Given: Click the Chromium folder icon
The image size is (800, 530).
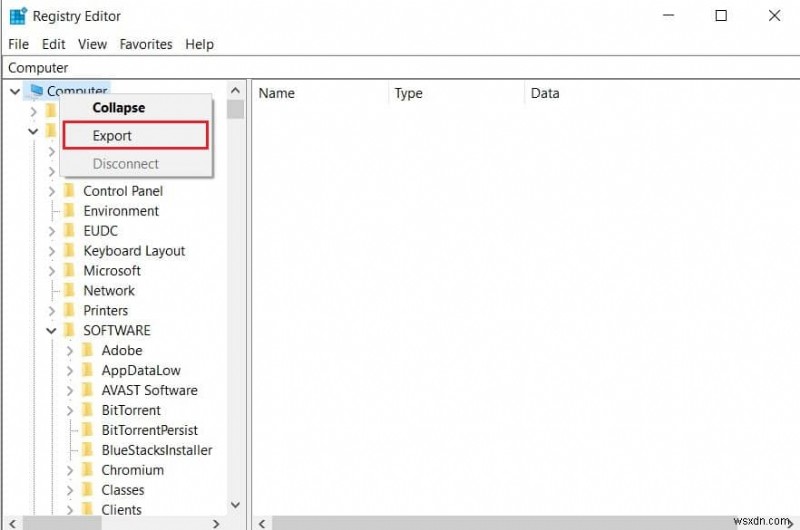Looking at the screenshot, I should click(89, 470).
